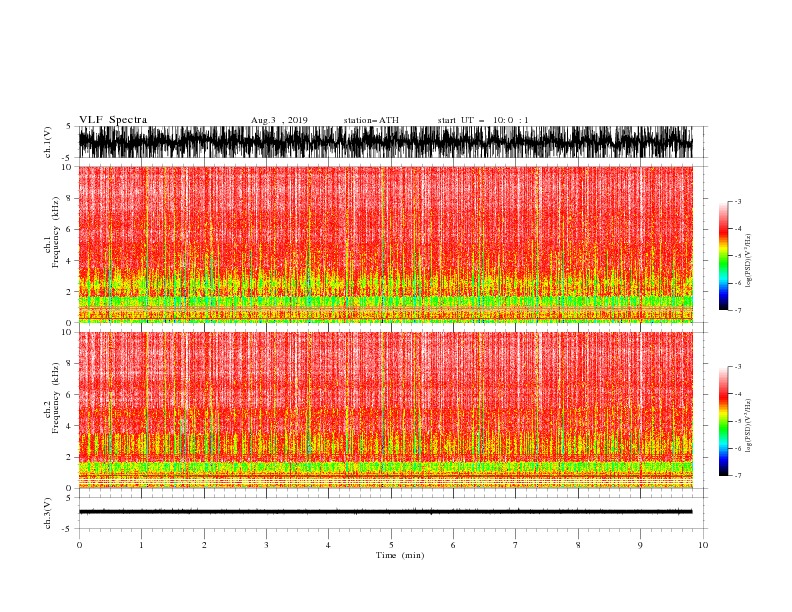The image size is (792, 612).
Task: Click the '-3' tick on ch.1 colorbar
Action: (737, 201)
